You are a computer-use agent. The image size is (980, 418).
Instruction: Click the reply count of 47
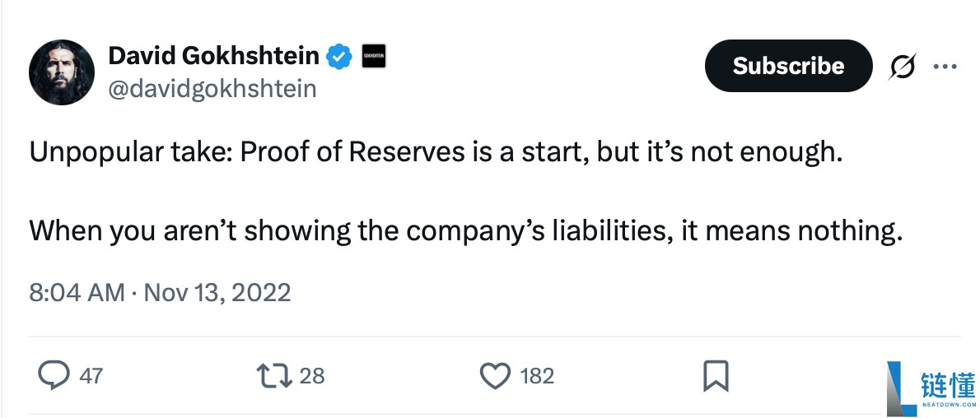[x=91, y=376]
